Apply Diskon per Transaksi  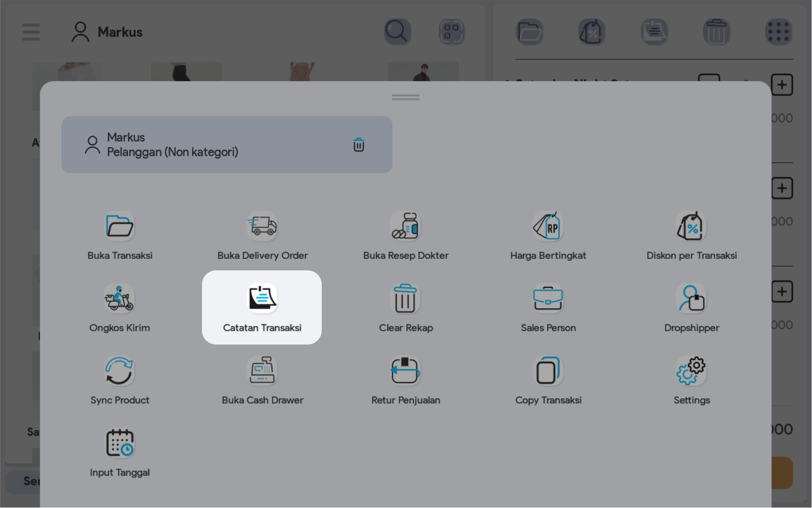[691, 227]
